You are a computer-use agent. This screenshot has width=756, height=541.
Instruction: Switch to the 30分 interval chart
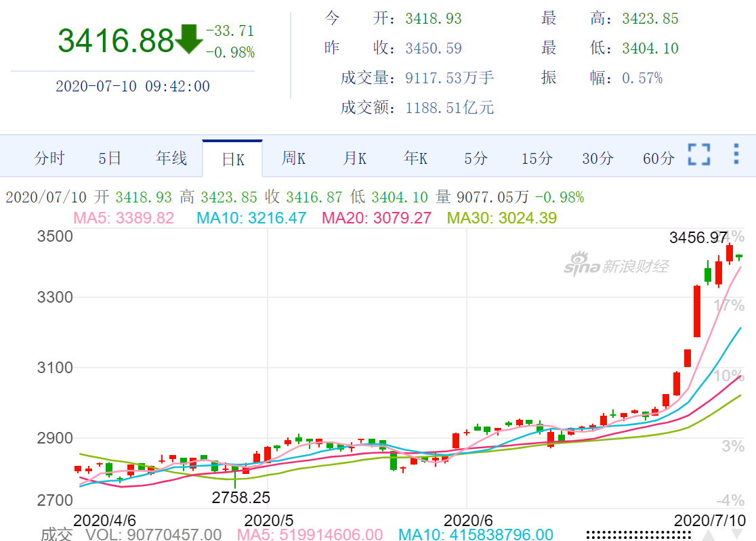(597, 158)
